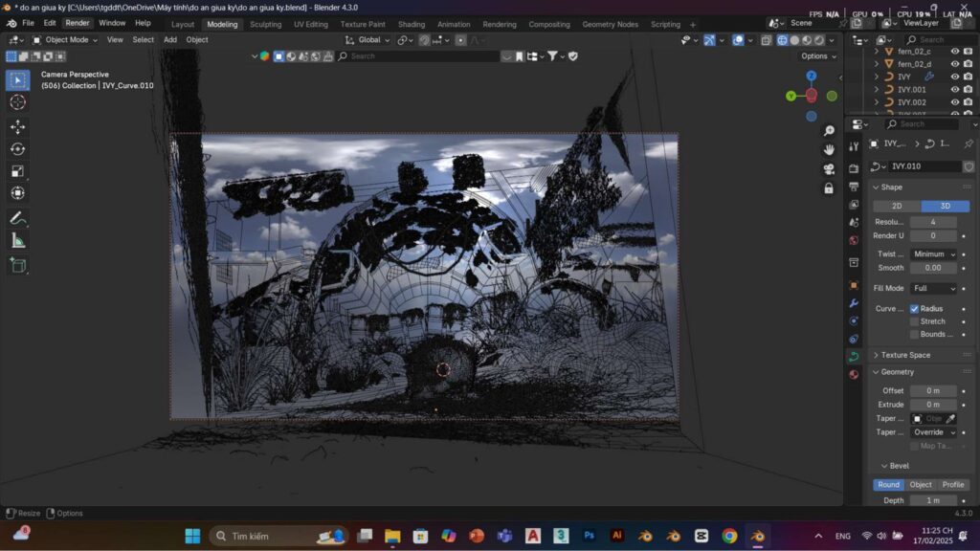Click the Cursor tool icon

tap(17, 102)
